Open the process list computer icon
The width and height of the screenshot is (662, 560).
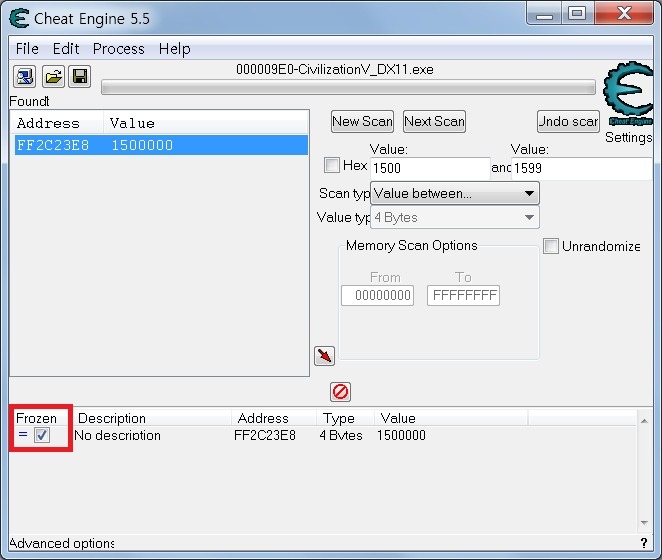coord(24,77)
